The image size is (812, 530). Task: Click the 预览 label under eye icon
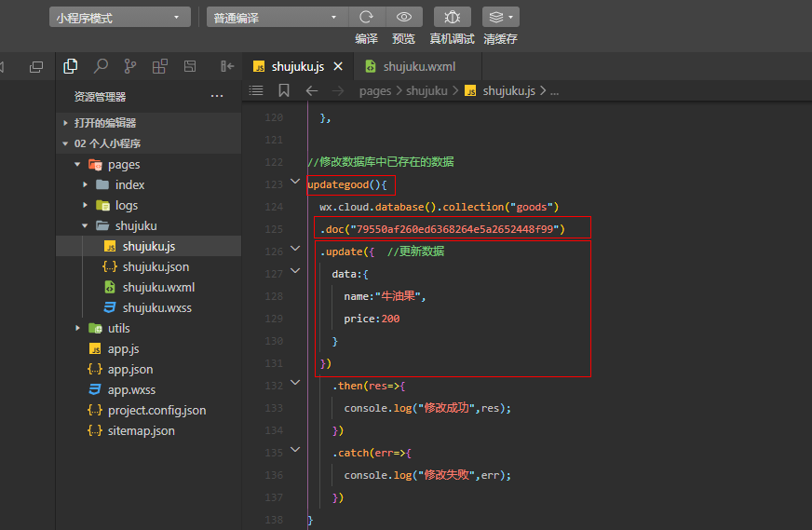click(x=404, y=39)
